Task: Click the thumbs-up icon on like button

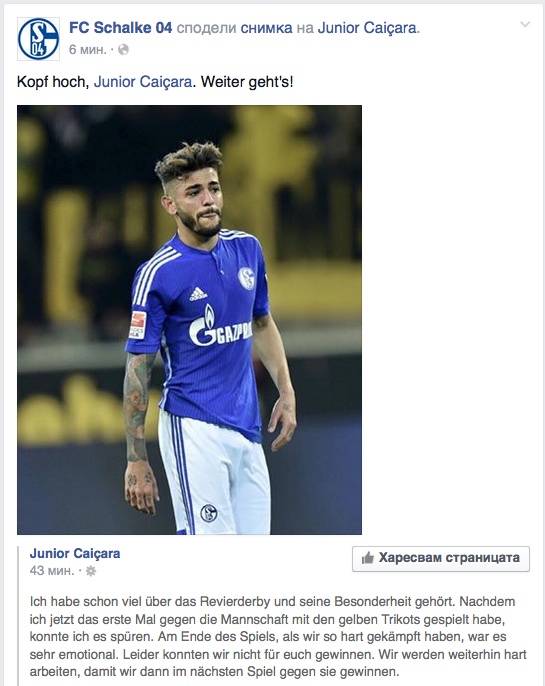Action: (x=367, y=558)
